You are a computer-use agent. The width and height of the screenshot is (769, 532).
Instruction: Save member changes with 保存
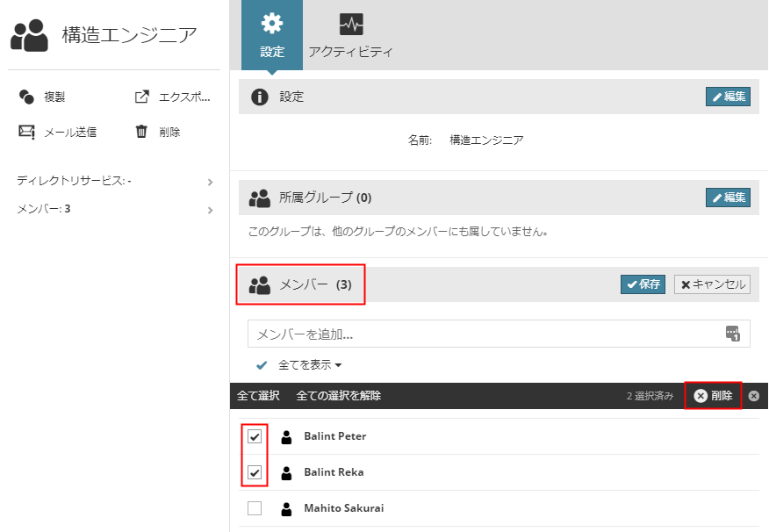[643, 284]
